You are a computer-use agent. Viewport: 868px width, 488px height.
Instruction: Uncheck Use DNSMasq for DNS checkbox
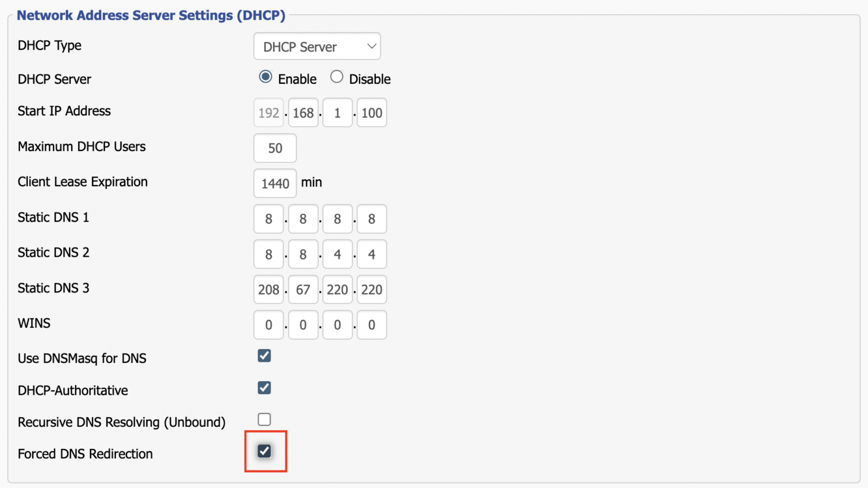[264, 356]
